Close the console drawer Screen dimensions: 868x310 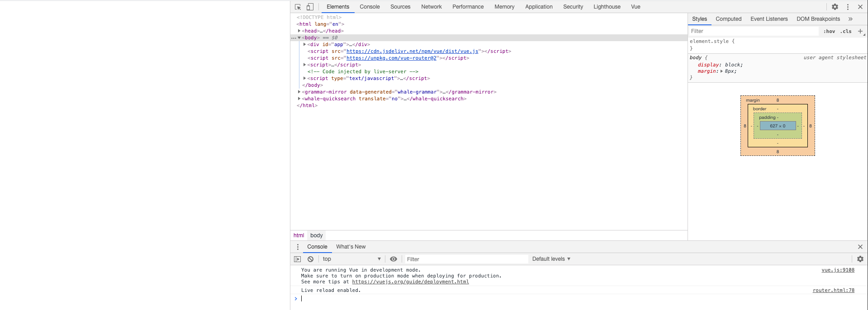pos(860,247)
